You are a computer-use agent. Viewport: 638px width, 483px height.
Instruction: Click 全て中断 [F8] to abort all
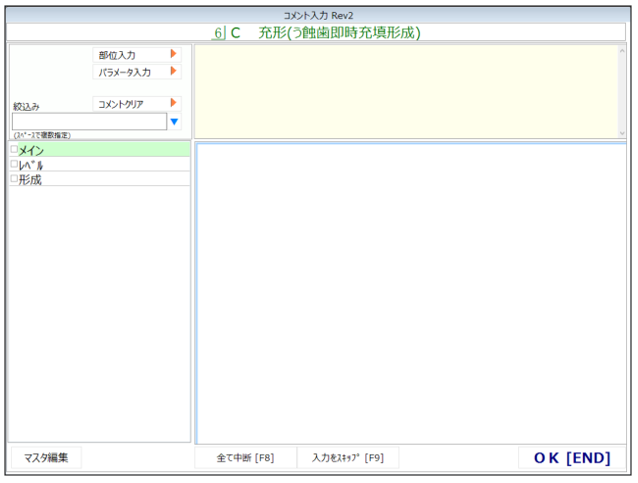(x=245, y=458)
